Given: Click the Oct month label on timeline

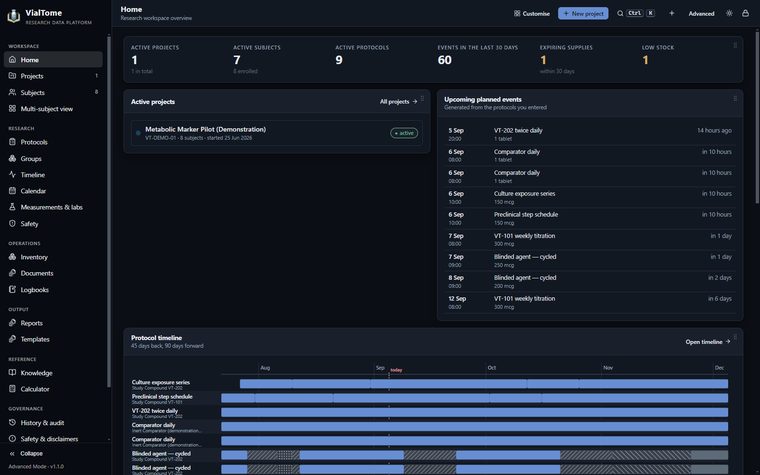Looking at the screenshot, I should (x=491, y=368).
